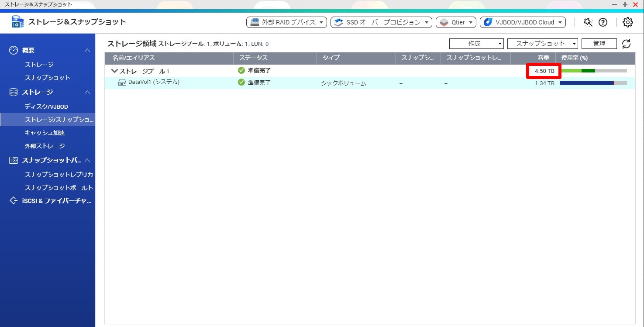The image size is (644, 327).
Task: Click the 1.34 TB capacity value
Action: pyautogui.click(x=544, y=83)
